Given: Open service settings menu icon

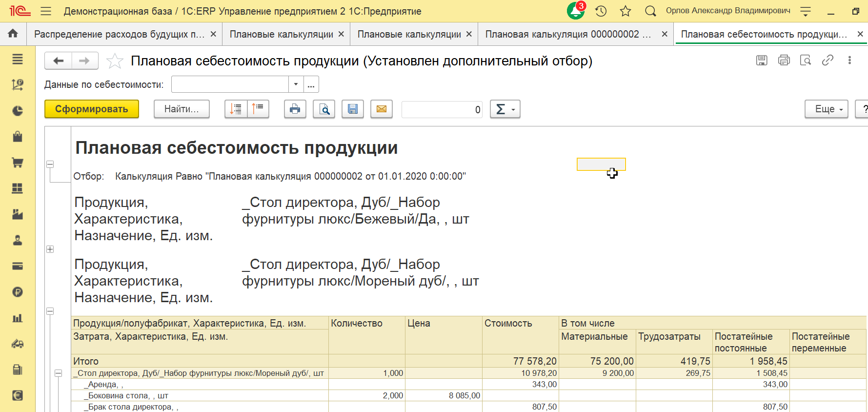Looking at the screenshot, I should (806, 11).
